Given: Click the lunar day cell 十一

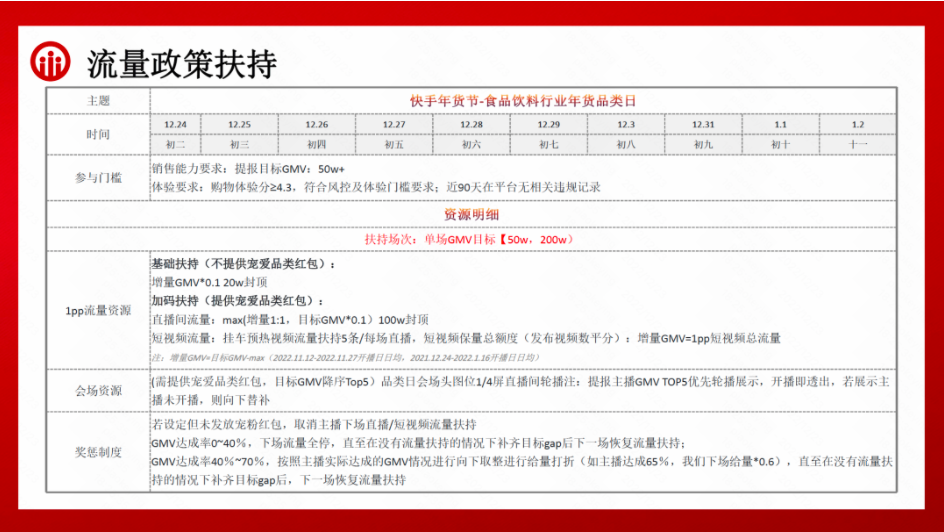Looking at the screenshot, I should (x=858, y=144).
